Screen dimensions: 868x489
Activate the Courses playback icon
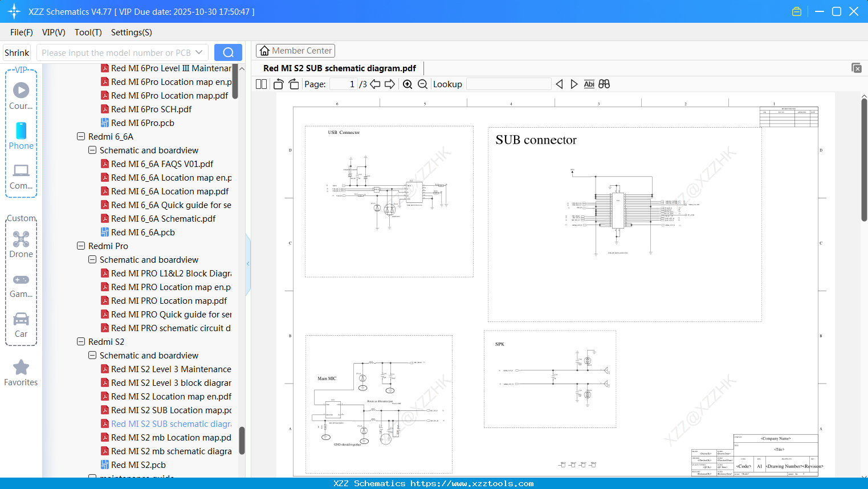pos(21,90)
